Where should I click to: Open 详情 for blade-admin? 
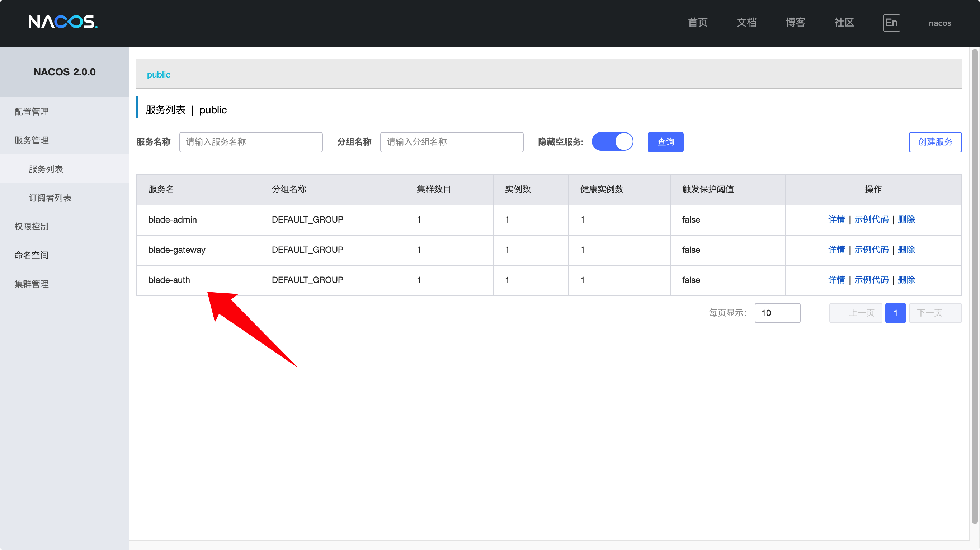[x=837, y=220]
